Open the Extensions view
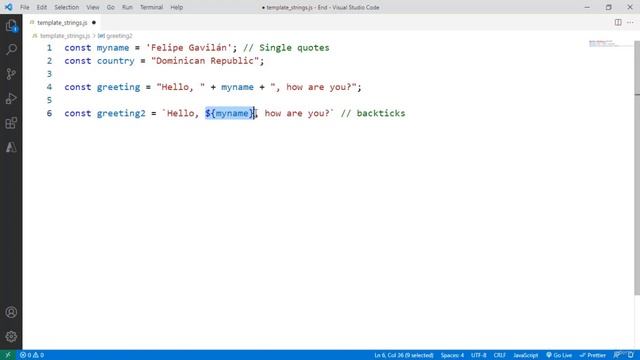 [x=11, y=123]
